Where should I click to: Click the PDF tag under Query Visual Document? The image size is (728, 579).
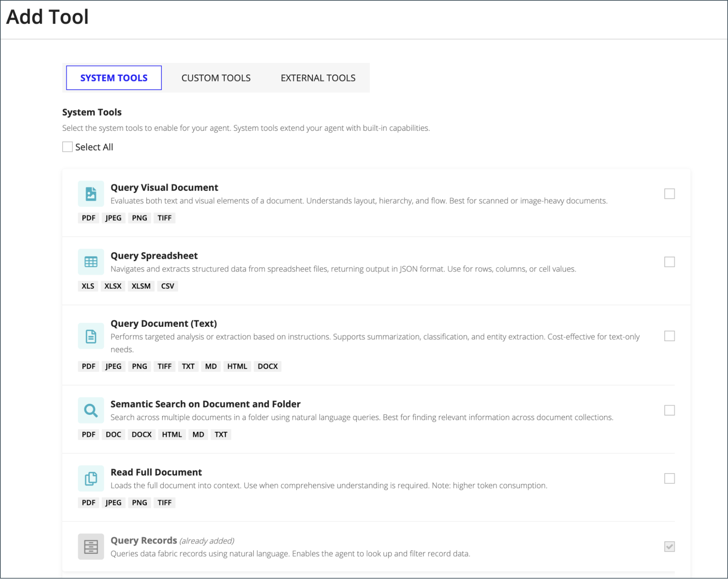[88, 218]
